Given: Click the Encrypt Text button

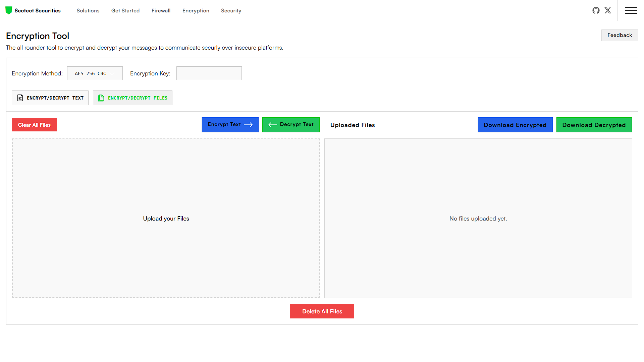Looking at the screenshot, I should (230, 125).
